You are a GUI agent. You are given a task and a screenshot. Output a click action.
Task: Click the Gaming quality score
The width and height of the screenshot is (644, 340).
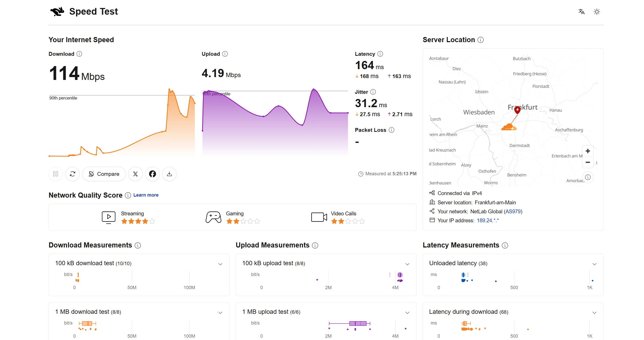pyautogui.click(x=233, y=217)
